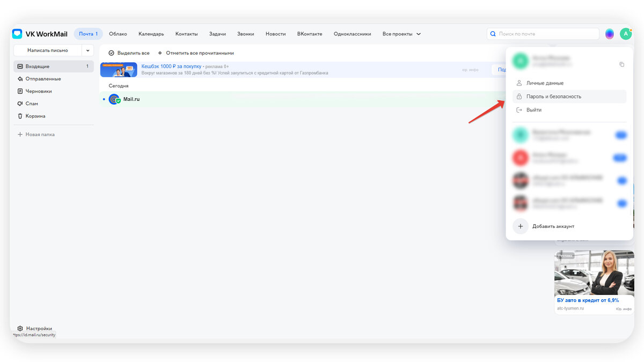The image size is (644, 362).
Task: Click the person icon of Личные данные
Action: click(x=519, y=83)
